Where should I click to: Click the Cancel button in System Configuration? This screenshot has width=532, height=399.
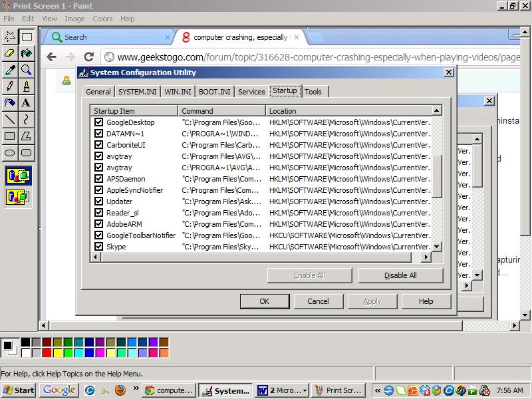coord(318,301)
